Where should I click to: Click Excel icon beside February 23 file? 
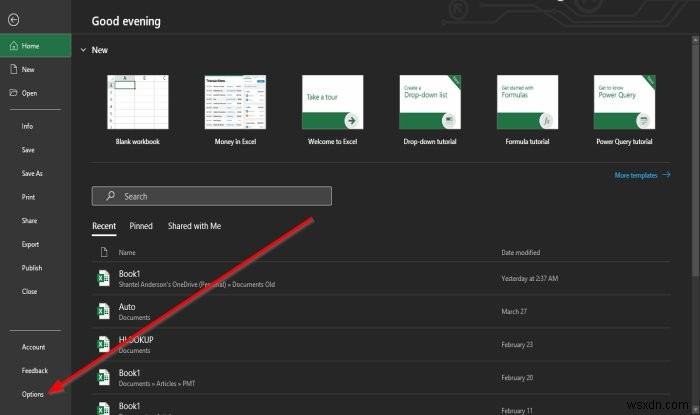[x=104, y=344]
